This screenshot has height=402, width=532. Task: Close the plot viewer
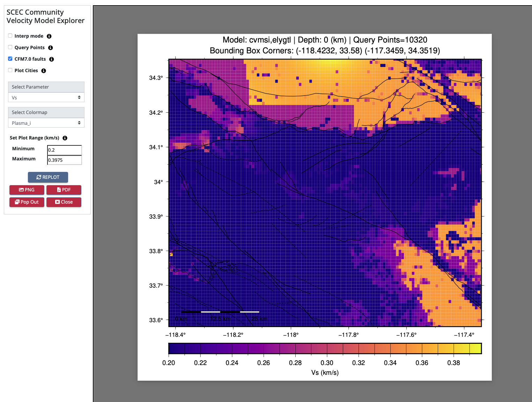coord(64,202)
